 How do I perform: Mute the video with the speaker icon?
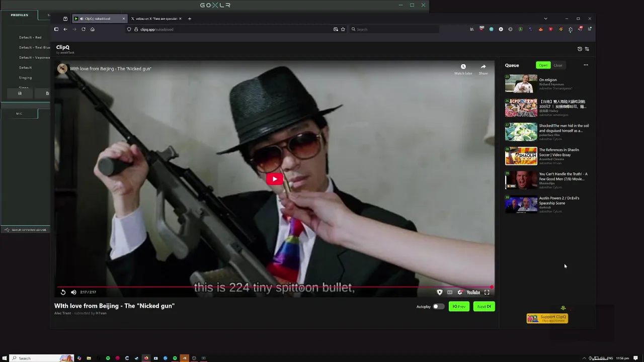click(73, 292)
